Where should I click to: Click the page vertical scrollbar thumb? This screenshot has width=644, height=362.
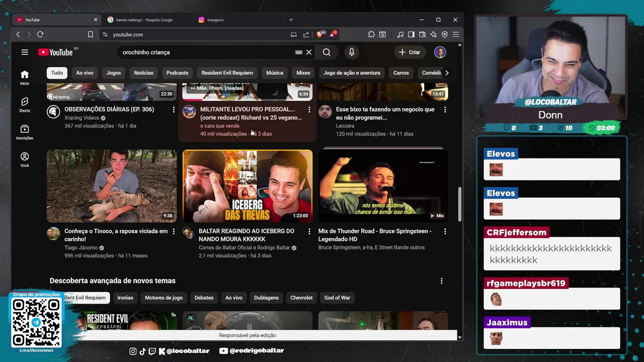(x=459, y=205)
